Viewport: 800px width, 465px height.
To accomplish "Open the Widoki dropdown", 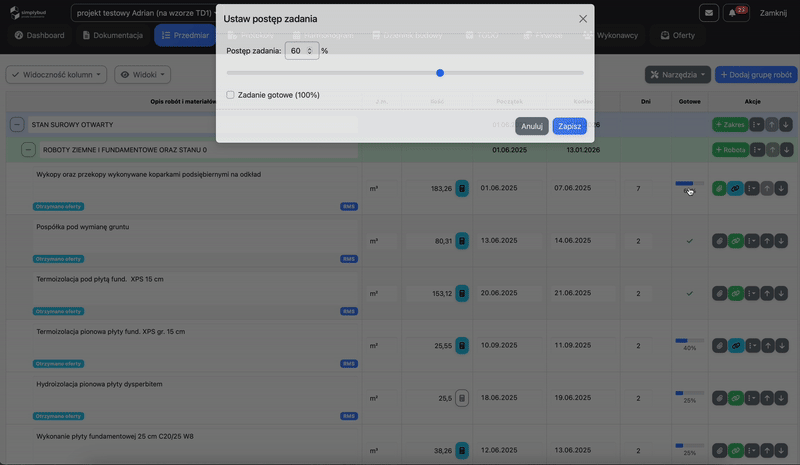I will point(142,75).
